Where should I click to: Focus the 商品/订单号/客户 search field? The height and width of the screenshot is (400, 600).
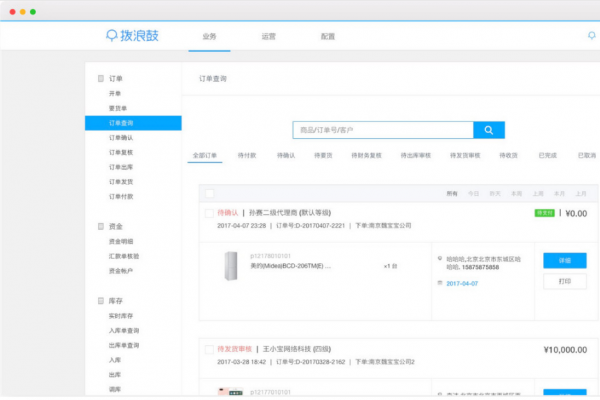[382, 130]
